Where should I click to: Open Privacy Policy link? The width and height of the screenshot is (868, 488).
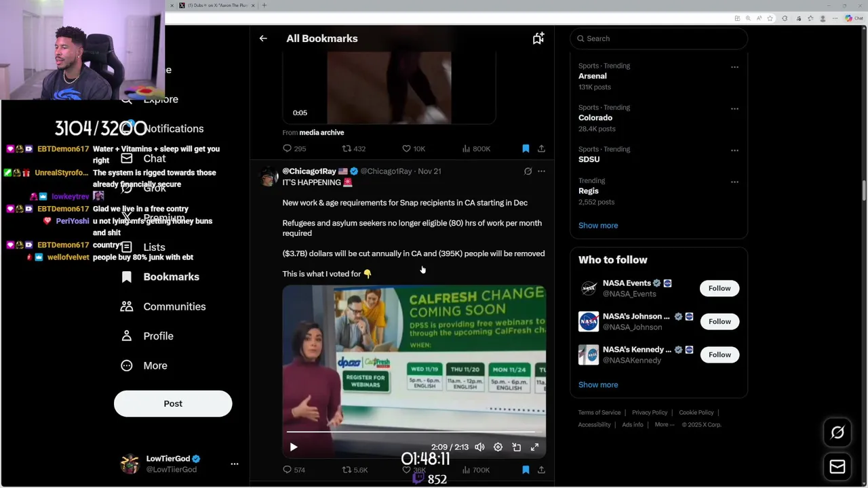pos(650,413)
